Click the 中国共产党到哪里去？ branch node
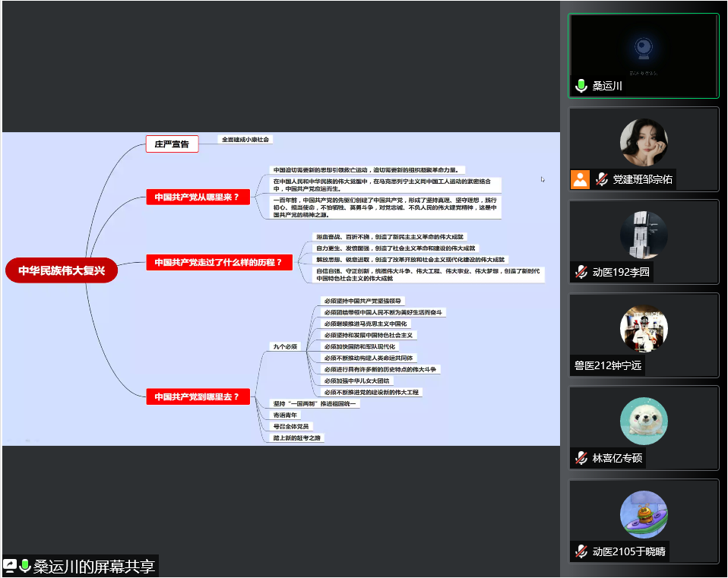 pos(197,396)
